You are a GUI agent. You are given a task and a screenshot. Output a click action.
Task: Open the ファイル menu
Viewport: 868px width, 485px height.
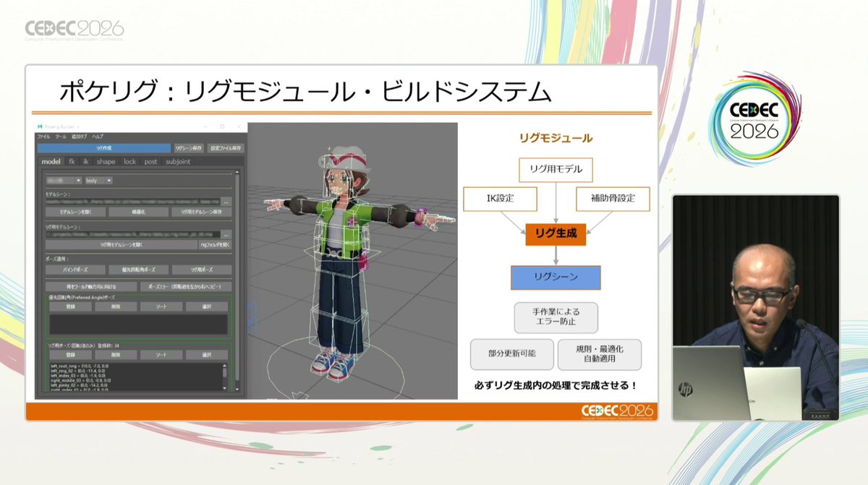pos(43,137)
